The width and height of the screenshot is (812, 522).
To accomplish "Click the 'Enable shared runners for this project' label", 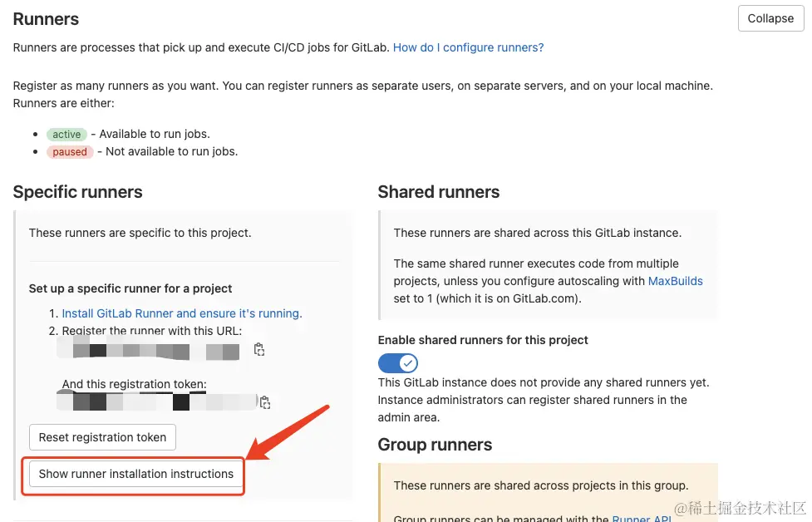I will pos(483,340).
